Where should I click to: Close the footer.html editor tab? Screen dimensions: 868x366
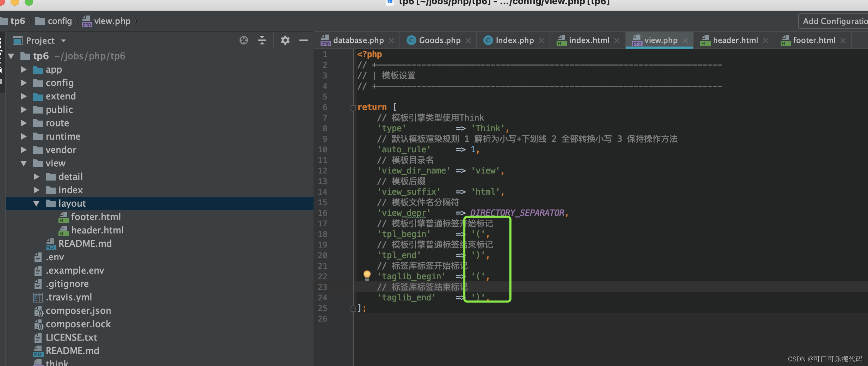coord(843,41)
